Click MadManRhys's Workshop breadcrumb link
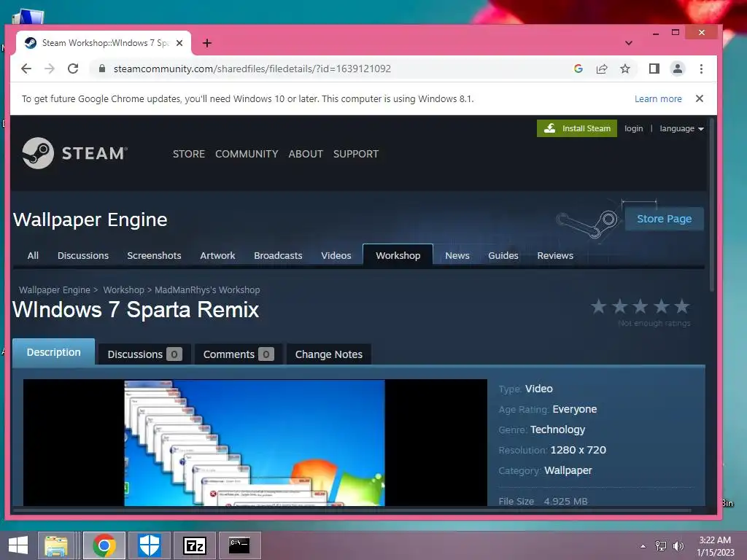The image size is (747, 560). [x=207, y=289]
